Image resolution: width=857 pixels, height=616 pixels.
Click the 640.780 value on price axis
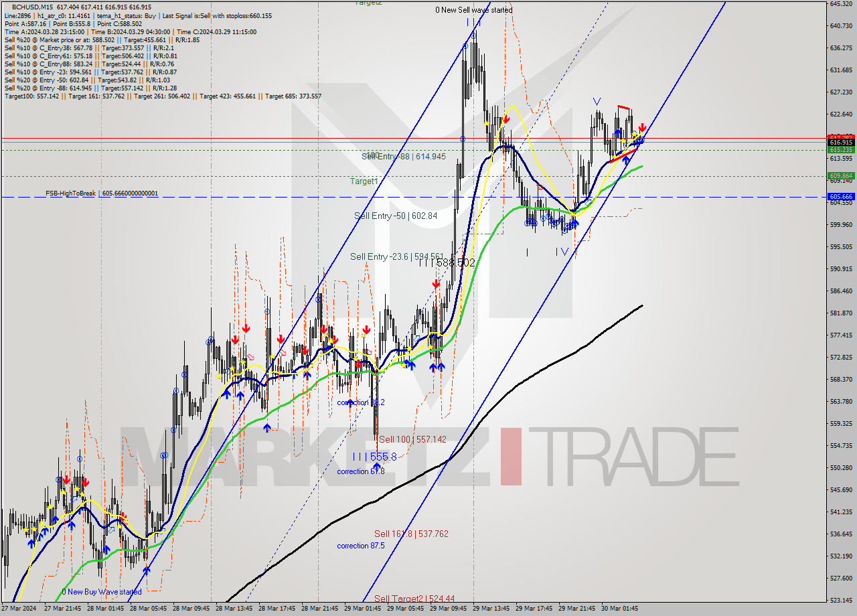840,25
